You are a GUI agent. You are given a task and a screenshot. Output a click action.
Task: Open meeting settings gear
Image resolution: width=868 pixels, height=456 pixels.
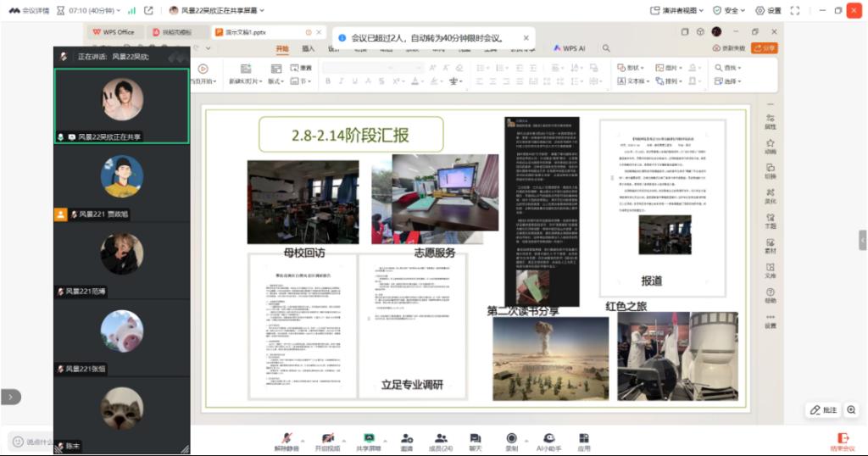(x=768, y=10)
